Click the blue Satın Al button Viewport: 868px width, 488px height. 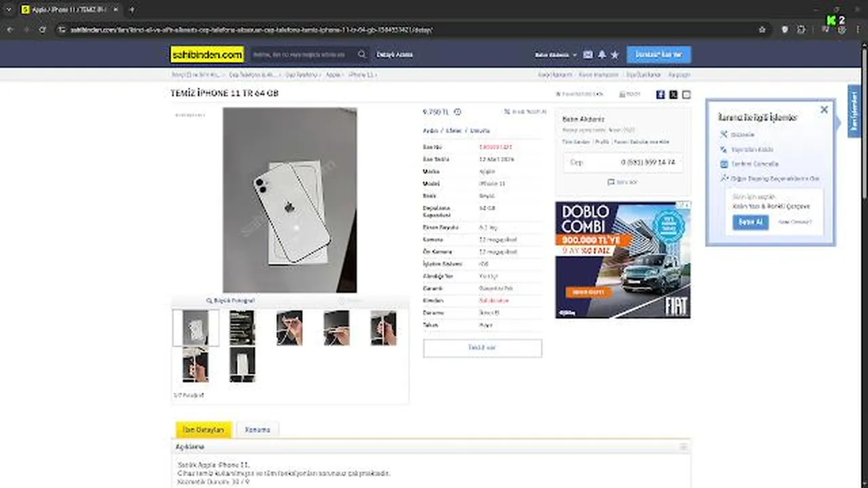point(751,222)
